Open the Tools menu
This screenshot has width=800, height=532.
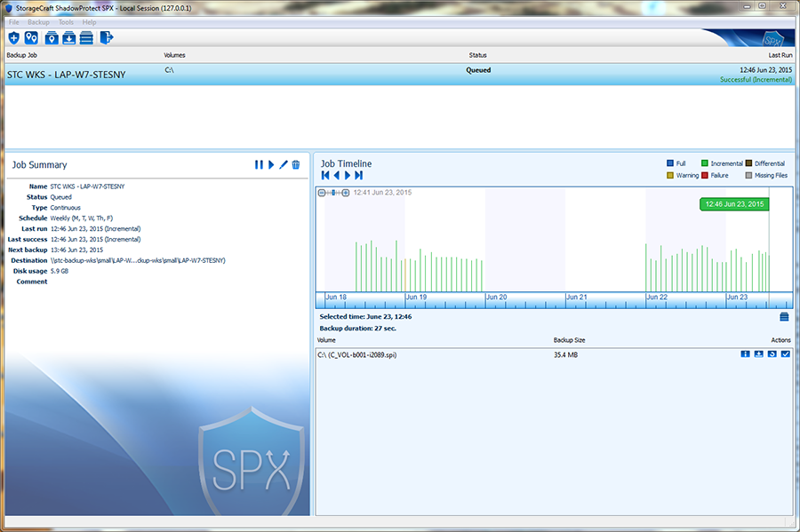[66, 22]
